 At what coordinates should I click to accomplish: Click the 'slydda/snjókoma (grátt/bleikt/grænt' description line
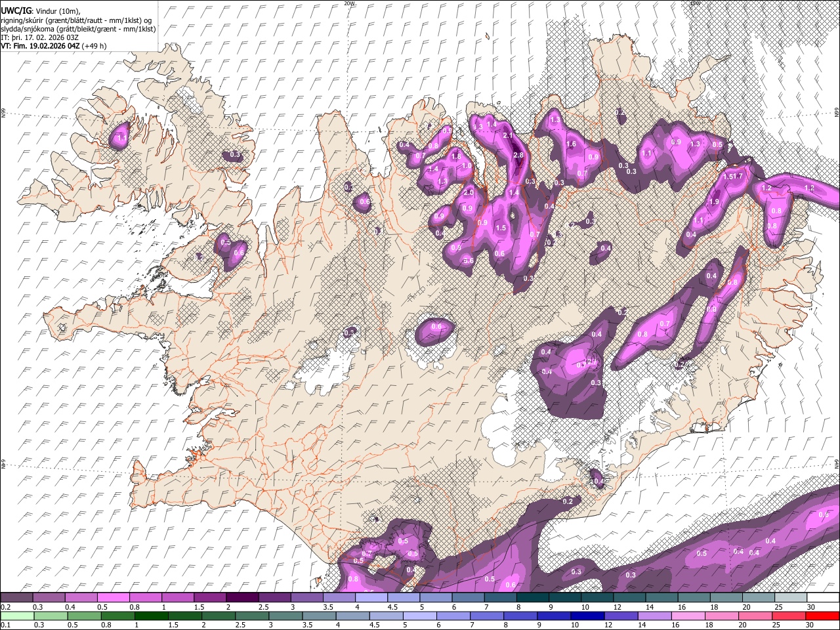(78, 29)
